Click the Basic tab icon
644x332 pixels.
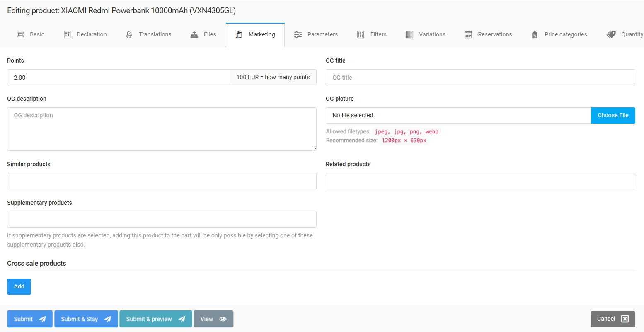pyautogui.click(x=20, y=34)
